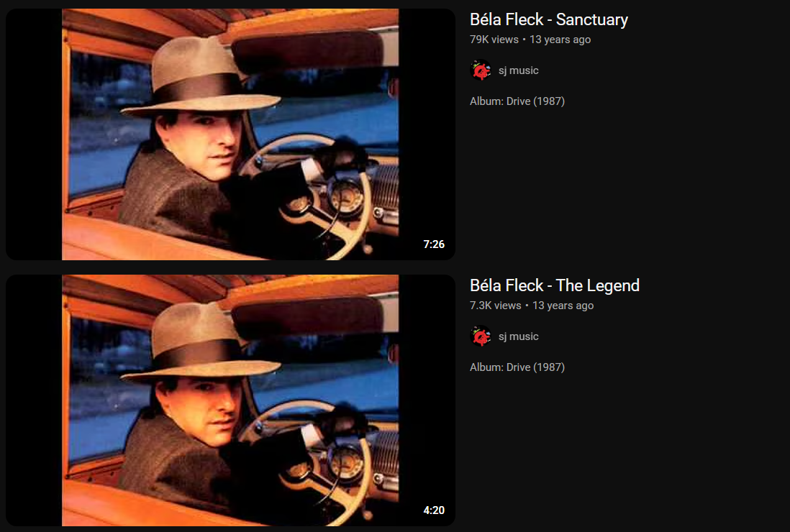Click the '79K views' text
The height and width of the screenshot is (532, 790).
point(494,40)
